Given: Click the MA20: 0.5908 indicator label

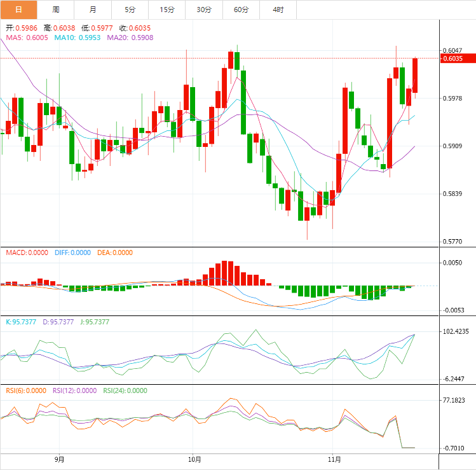Looking at the screenshot, I should tap(130, 38).
